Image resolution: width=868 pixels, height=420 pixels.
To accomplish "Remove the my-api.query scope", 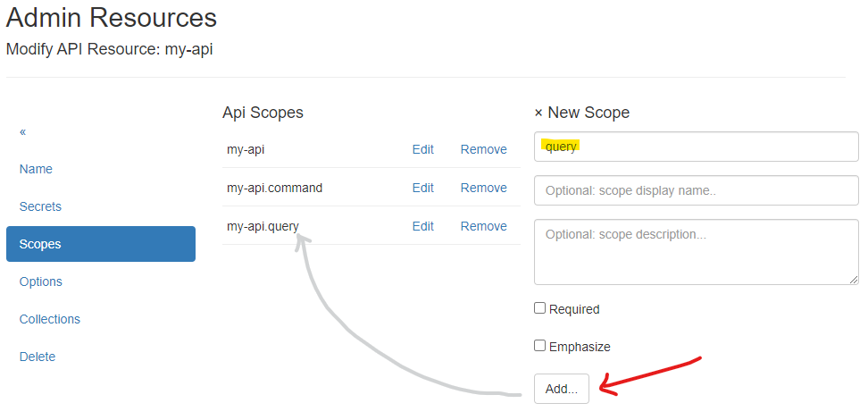I will [483, 226].
